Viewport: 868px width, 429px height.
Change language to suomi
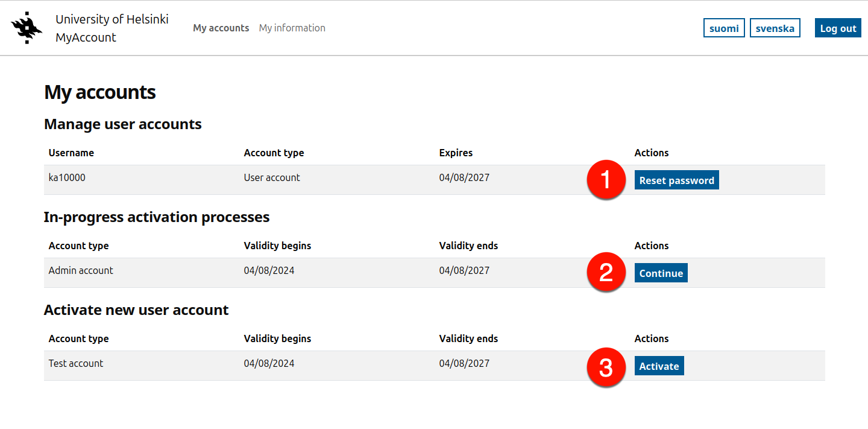pos(724,28)
